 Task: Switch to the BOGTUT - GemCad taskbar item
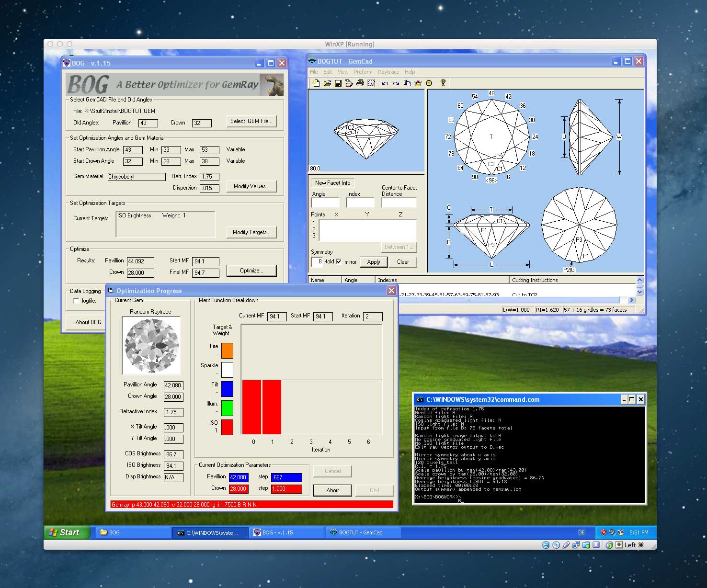[x=364, y=532]
